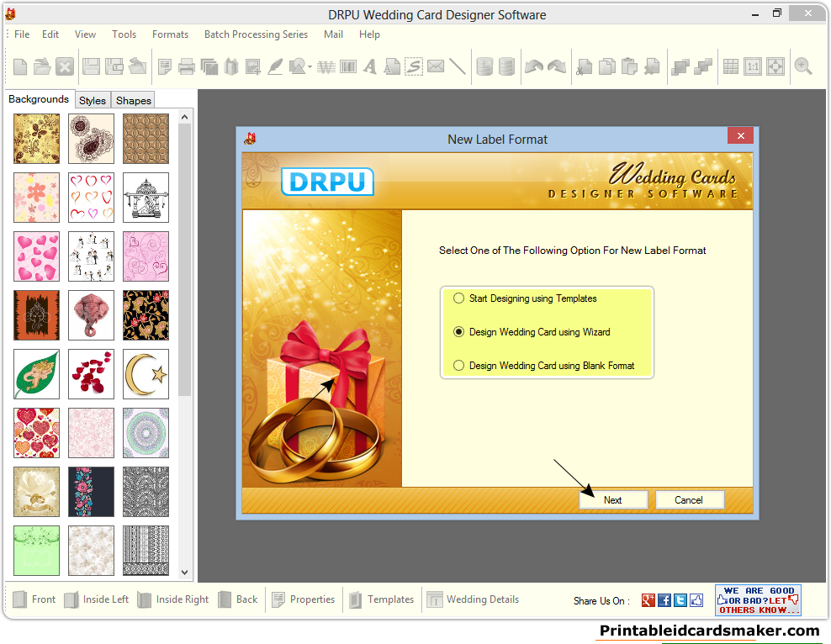Switch to the Styles tab
This screenshot has height=644, width=831.
93,101
